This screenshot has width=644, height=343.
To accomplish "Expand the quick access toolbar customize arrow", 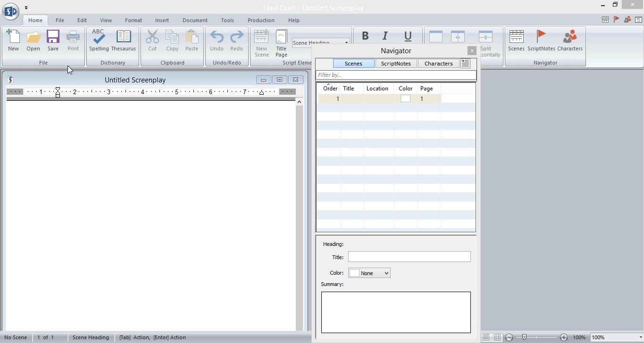I will click(x=26, y=8).
